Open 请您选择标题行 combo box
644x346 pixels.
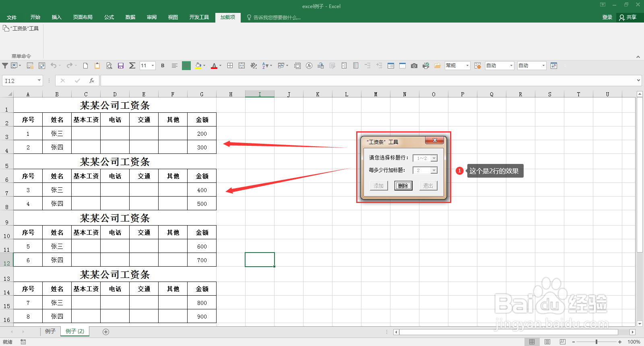[425, 158]
